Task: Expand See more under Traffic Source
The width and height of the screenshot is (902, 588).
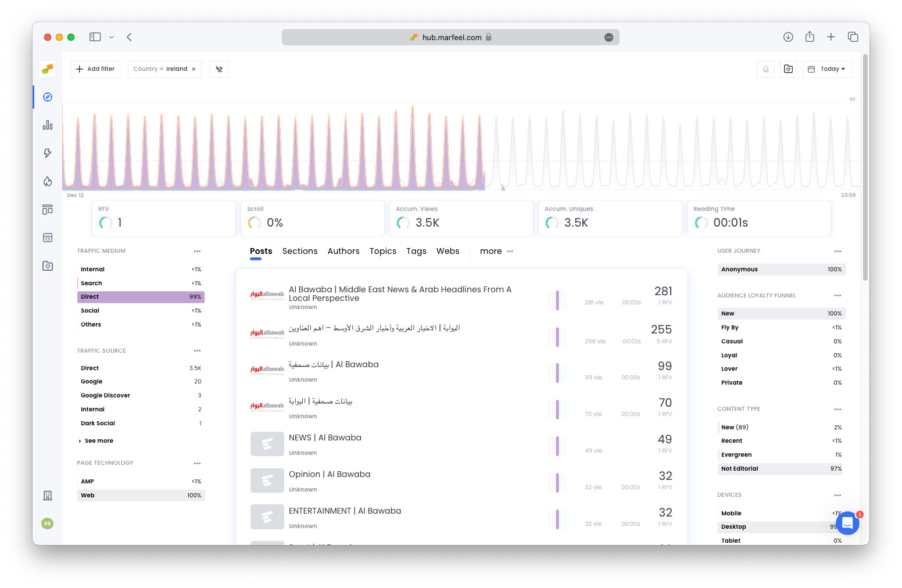Action: [x=99, y=441]
